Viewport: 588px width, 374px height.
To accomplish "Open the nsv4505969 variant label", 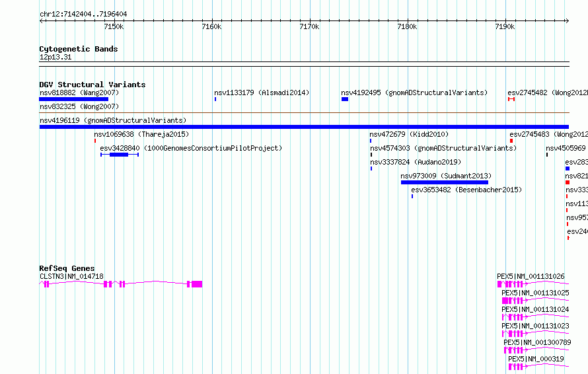I will click(x=566, y=148).
